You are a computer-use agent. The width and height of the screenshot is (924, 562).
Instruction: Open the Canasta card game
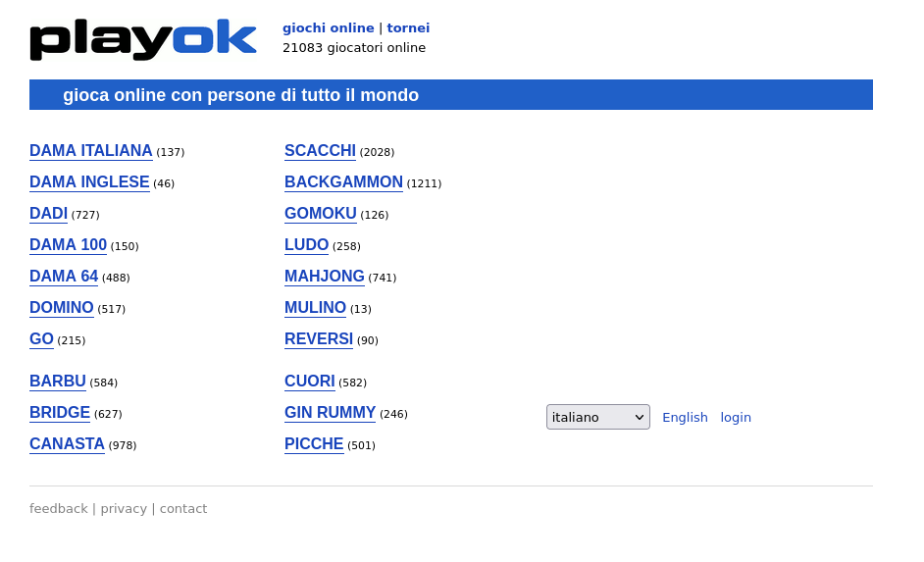[x=67, y=444]
